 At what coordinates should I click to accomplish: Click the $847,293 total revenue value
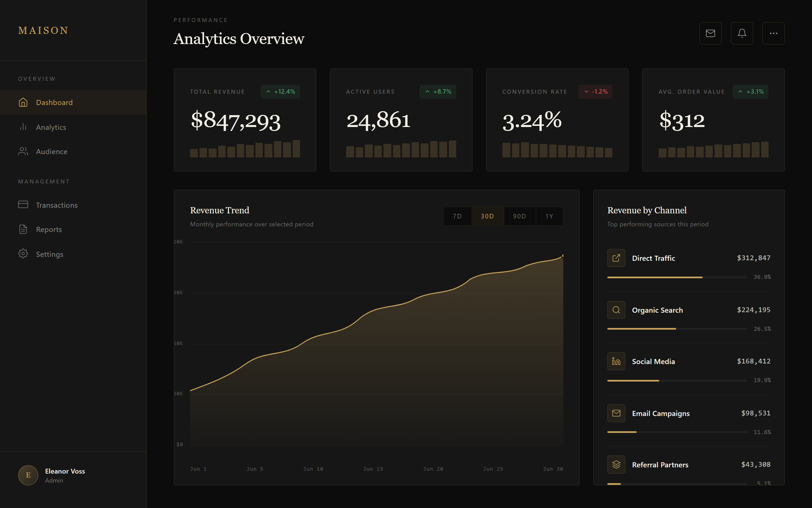tap(235, 120)
